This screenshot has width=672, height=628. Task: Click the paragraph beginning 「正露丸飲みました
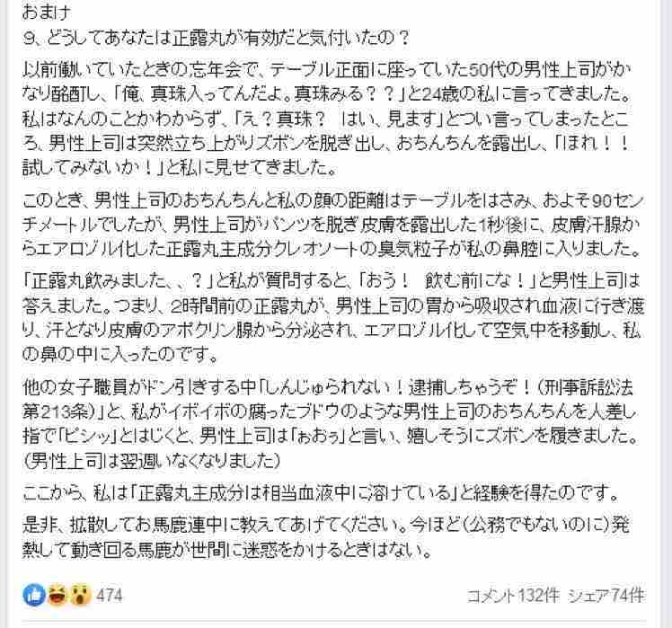[x=333, y=318]
